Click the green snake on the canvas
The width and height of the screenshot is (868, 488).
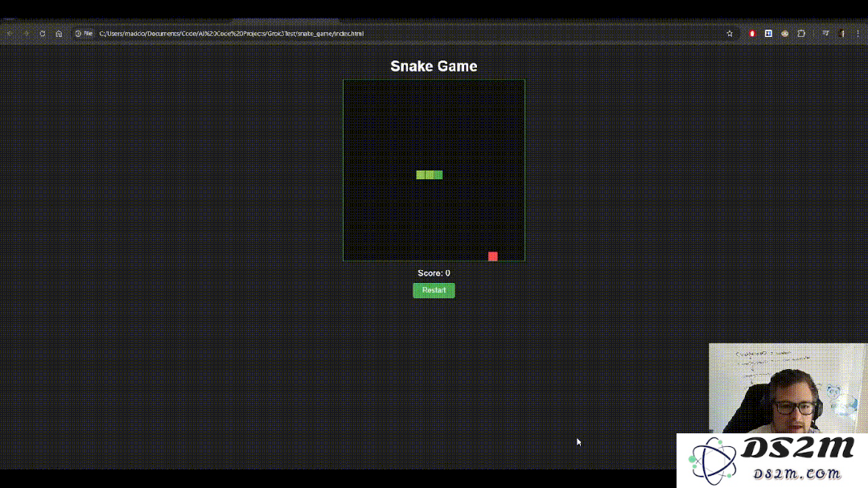point(429,174)
